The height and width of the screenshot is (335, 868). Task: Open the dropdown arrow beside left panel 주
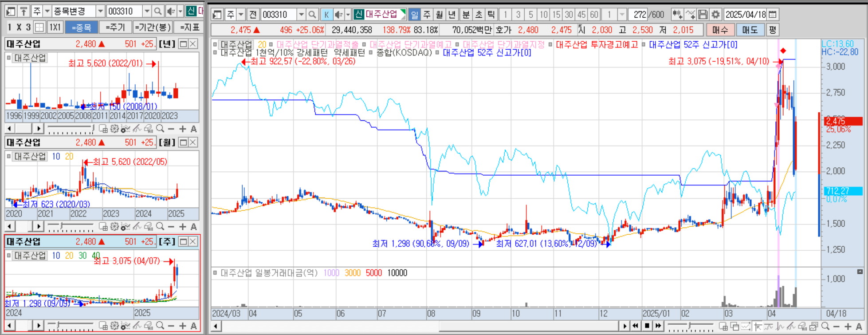(x=47, y=11)
